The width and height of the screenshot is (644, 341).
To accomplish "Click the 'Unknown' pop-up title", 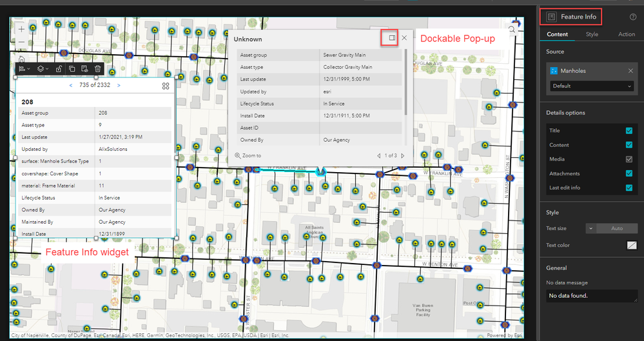I will click(248, 39).
